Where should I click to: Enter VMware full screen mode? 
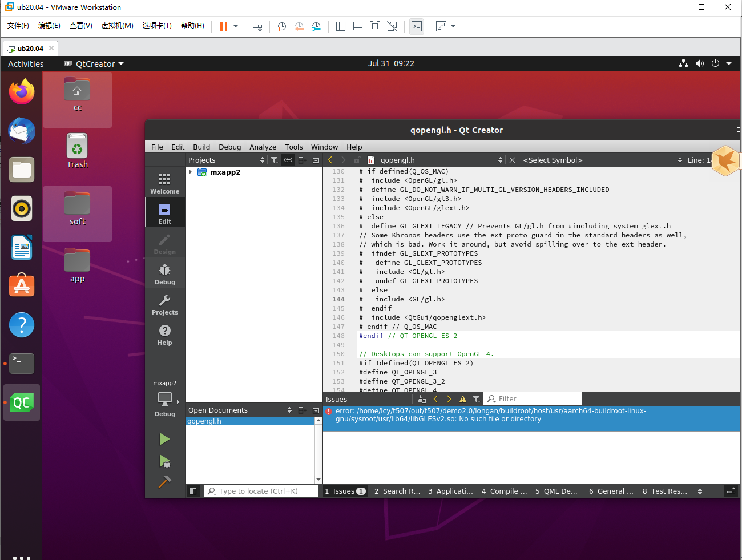click(375, 26)
